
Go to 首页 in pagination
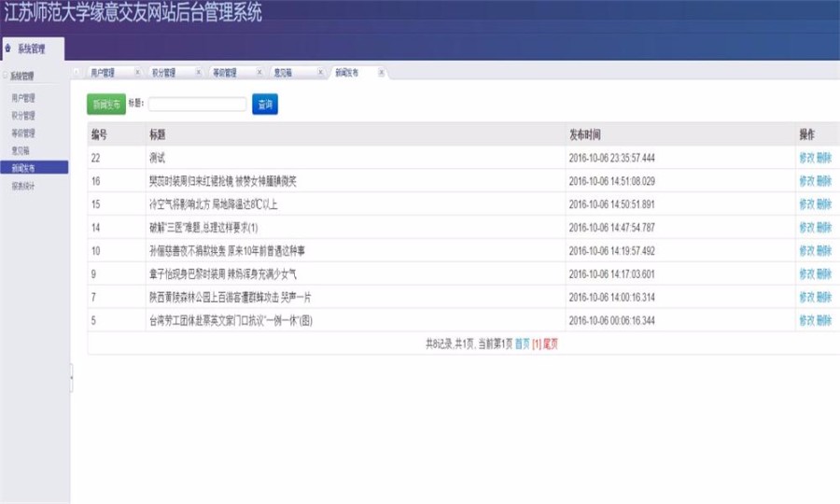tap(523, 343)
